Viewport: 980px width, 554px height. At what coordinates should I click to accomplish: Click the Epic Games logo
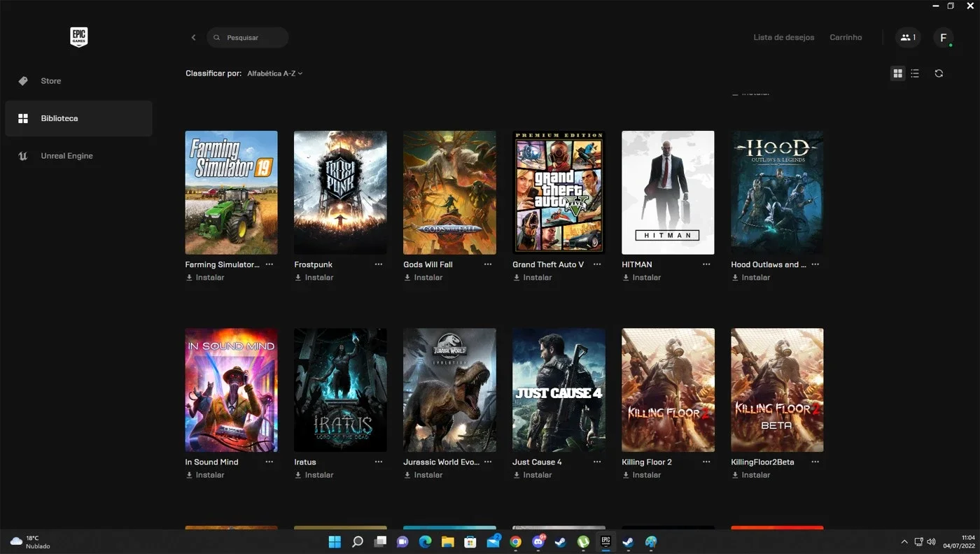[x=78, y=37]
